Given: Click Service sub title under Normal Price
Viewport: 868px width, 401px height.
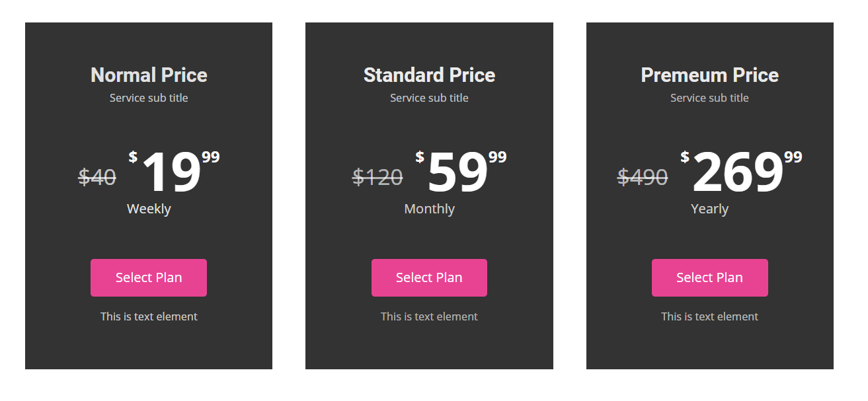Looking at the screenshot, I should [x=149, y=98].
